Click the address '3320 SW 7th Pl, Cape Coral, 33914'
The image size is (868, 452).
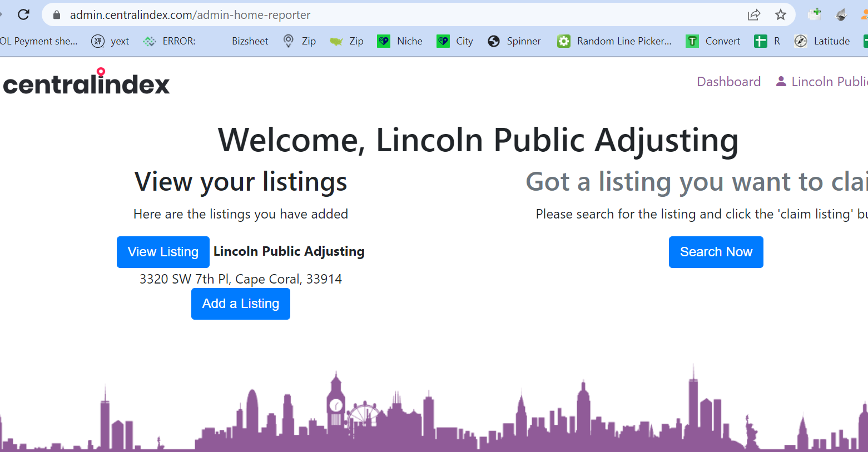(x=241, y=279)
